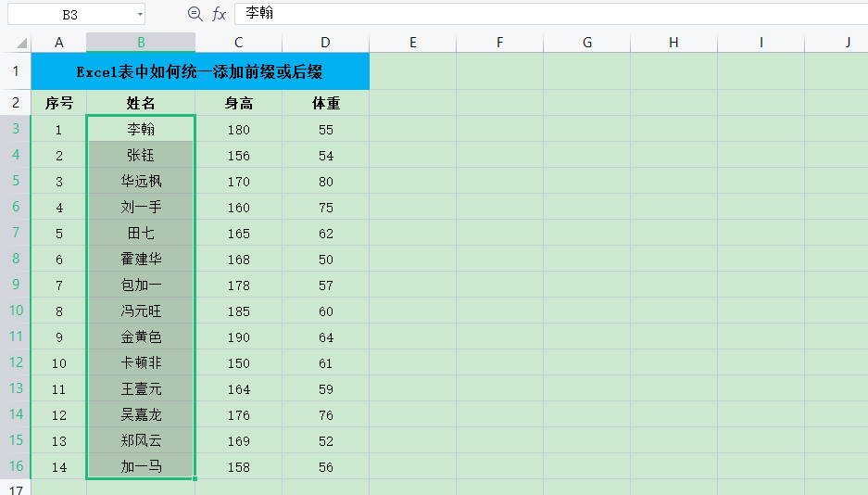Click weight value 55
This screenshot has height=495, width=868.
click(325, 129)
